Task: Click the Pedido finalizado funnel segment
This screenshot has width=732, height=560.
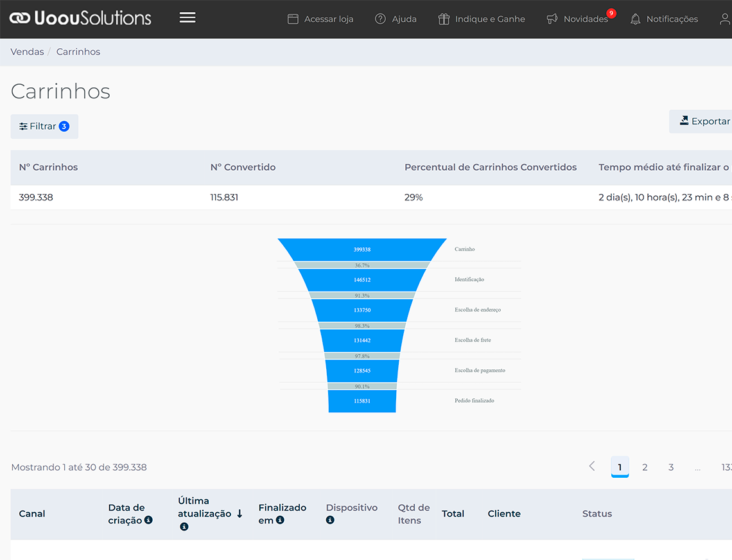Action: [362, 401]
